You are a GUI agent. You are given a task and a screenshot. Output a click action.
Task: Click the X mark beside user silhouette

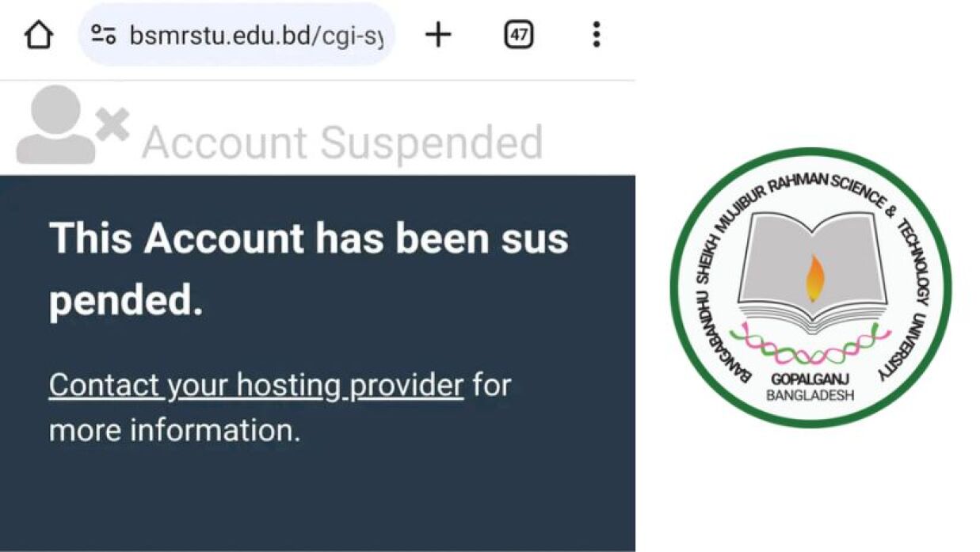(113, 126)
